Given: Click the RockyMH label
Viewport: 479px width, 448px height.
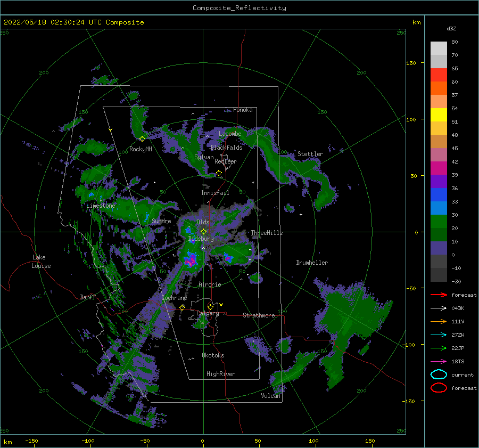Looking at the screenshot, I should 141,149.
